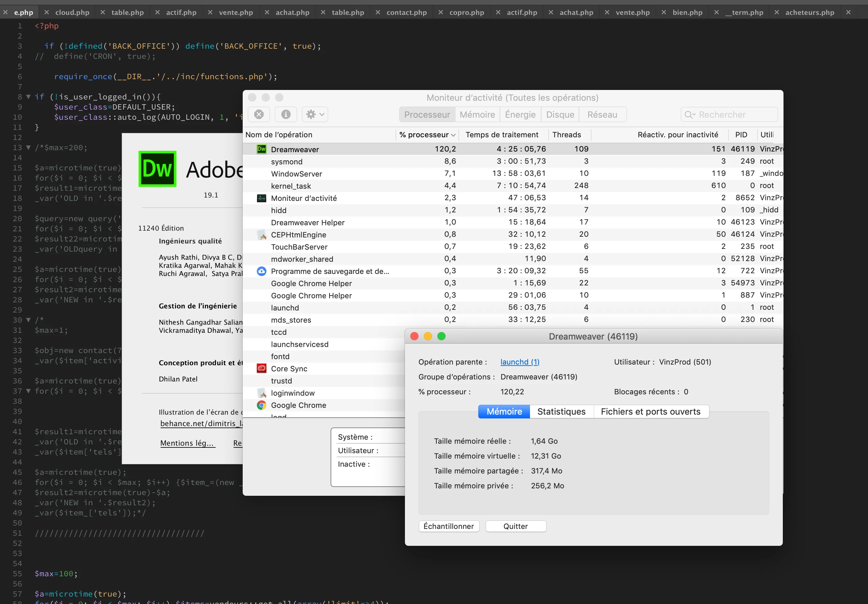Collapse code fold at line 8

pos(28,97)
